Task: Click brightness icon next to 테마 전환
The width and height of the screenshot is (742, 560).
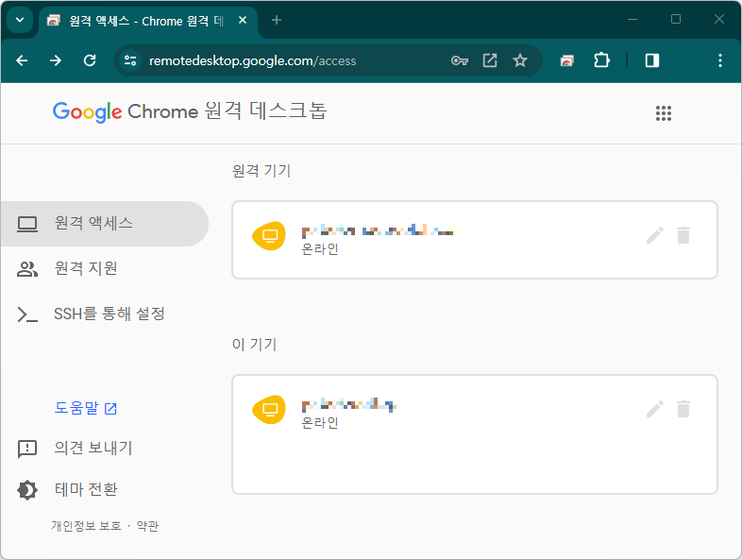Action: pos(27,490)
